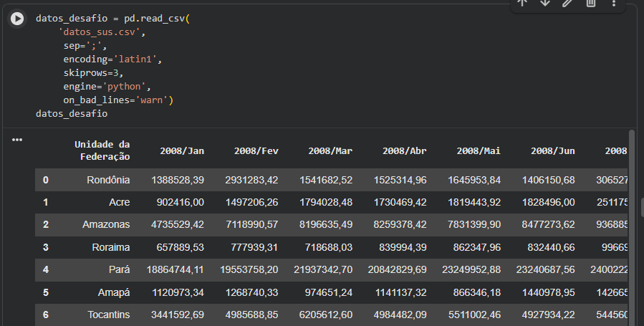Select the 2008/Fev column header
The width and height of the screenshot is (644, 326).
256,151
